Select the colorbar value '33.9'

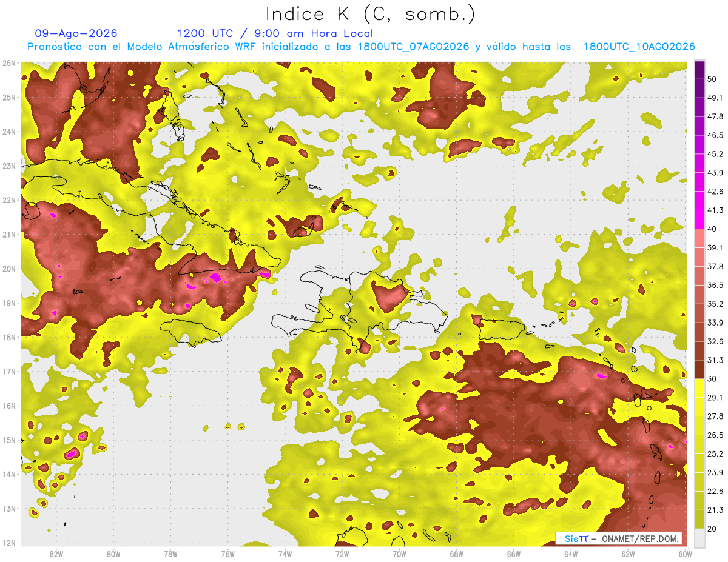[x=715, y=323]
